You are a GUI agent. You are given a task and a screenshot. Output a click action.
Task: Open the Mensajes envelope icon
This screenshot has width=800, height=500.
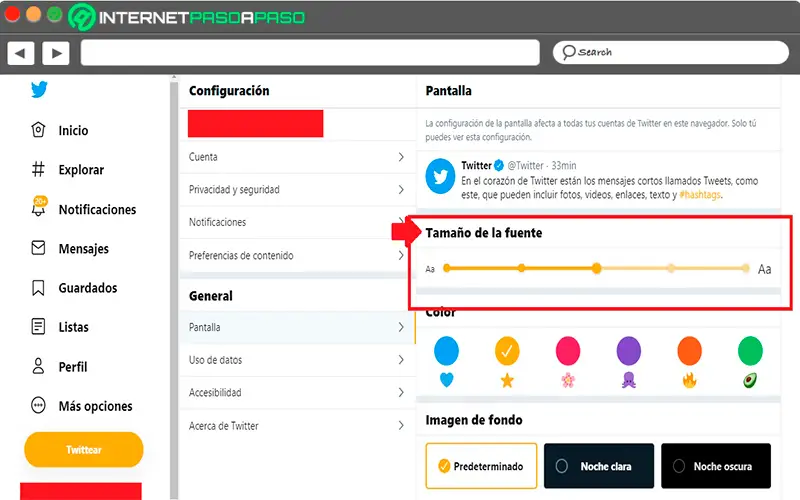[38, 248]
